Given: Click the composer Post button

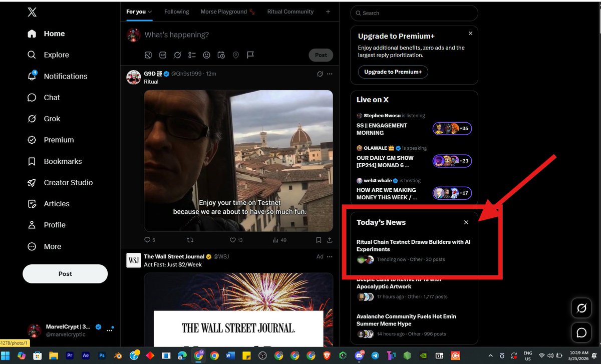Looking at the screenshot, I should pos(321,55).
